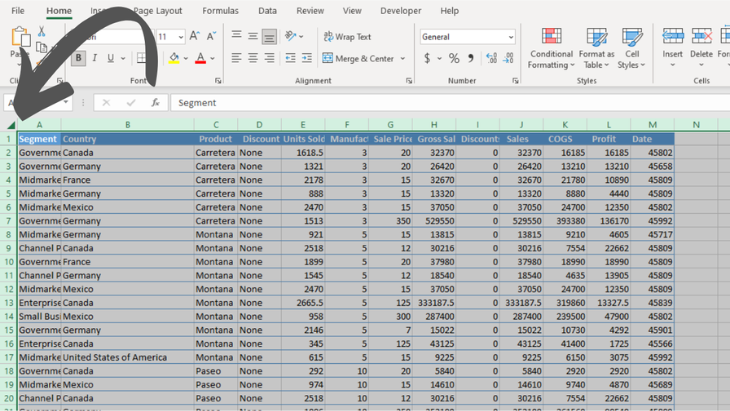Open Font settings dialog launcher

coord(218,81)
